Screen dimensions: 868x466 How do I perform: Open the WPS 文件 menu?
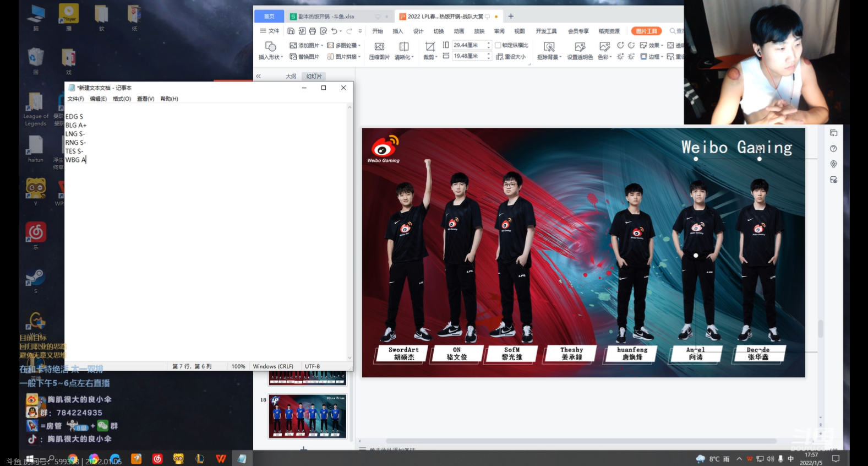[270, 31]
